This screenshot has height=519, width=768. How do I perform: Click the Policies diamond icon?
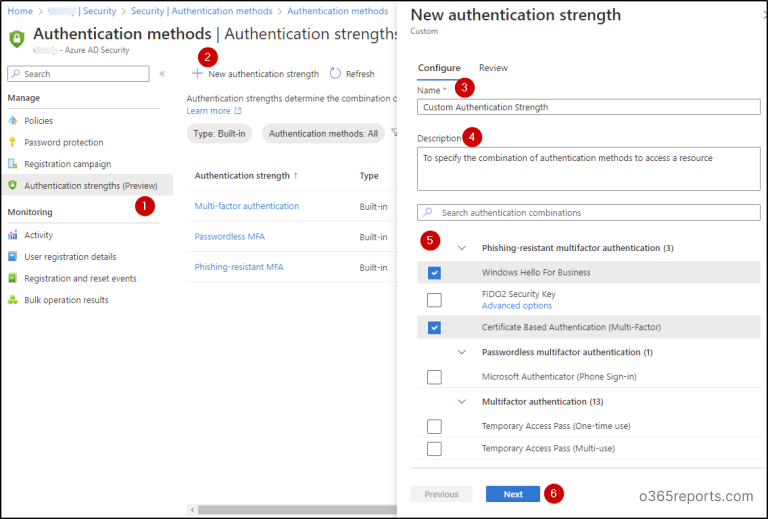click(x=13, y=120)
